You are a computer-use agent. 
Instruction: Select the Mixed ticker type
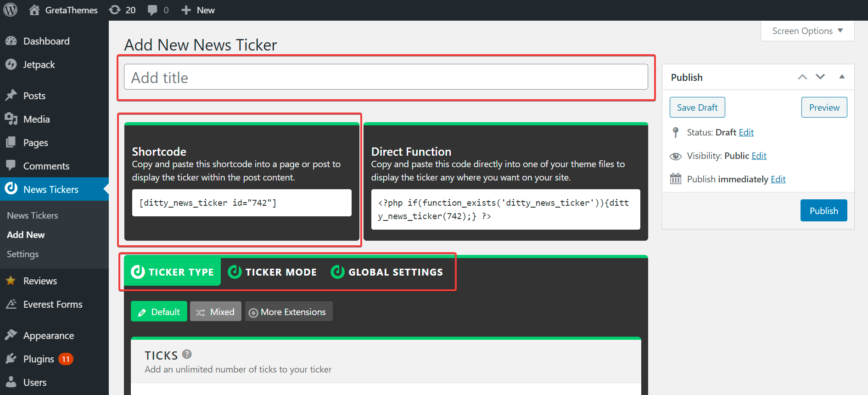[215, 312]
